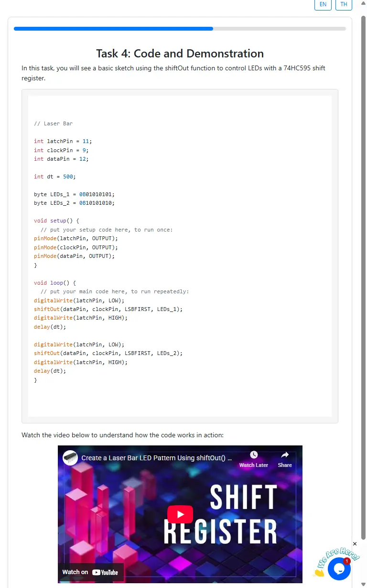Click the 'byte LEDs_1 = 0B01010101;' line
This screenshot has width=367, height=588.
[x=74, y=194]
